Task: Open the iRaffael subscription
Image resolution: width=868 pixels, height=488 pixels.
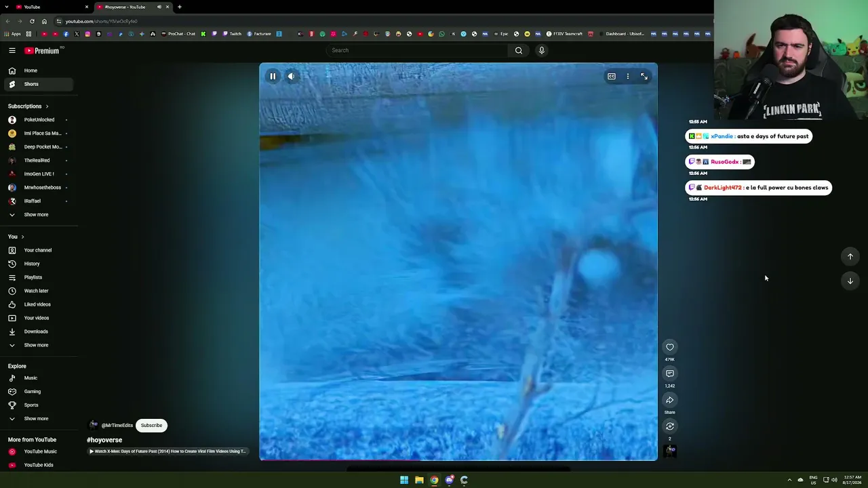Action: 39,201
